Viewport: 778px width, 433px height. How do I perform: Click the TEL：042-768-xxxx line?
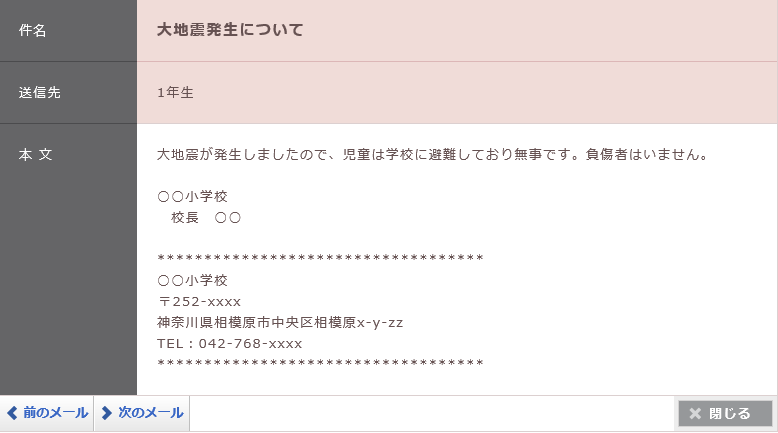click(229, 343)
